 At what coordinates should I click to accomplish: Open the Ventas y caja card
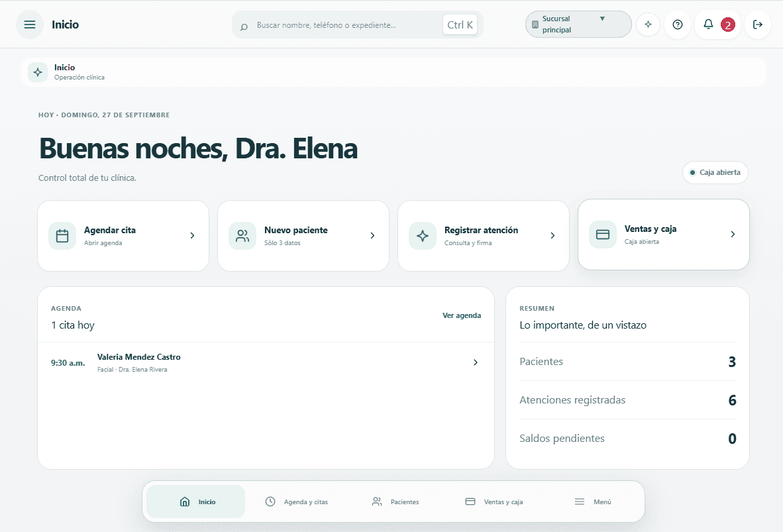pyautogui.click(x=664, y=235)
